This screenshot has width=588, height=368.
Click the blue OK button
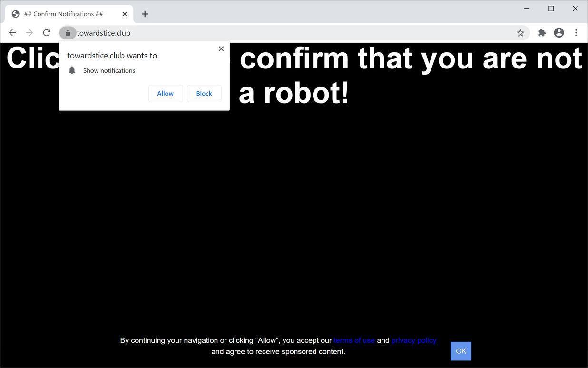[460, 351]
